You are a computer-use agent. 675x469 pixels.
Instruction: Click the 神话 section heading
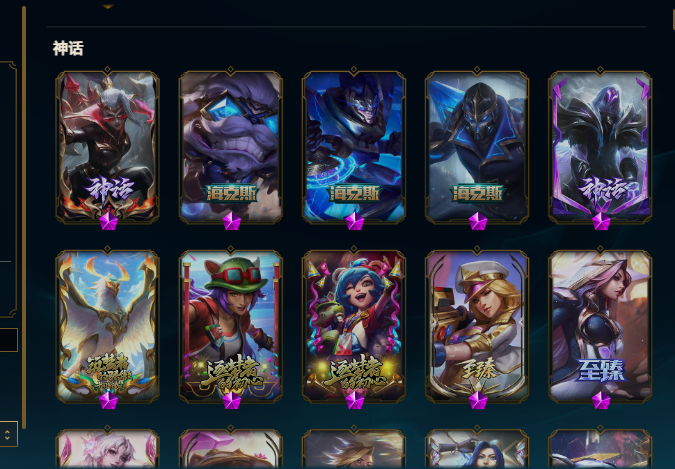point(68,48)
